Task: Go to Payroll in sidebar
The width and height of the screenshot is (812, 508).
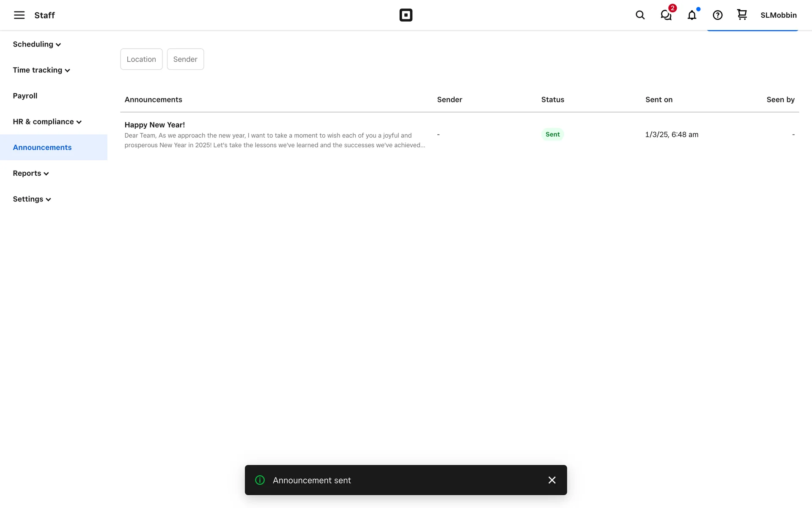Action: click(25, 96)
